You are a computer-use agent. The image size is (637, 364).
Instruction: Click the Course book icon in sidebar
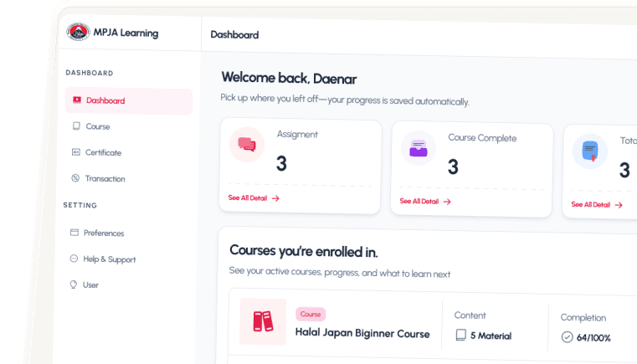coord(76,126)
